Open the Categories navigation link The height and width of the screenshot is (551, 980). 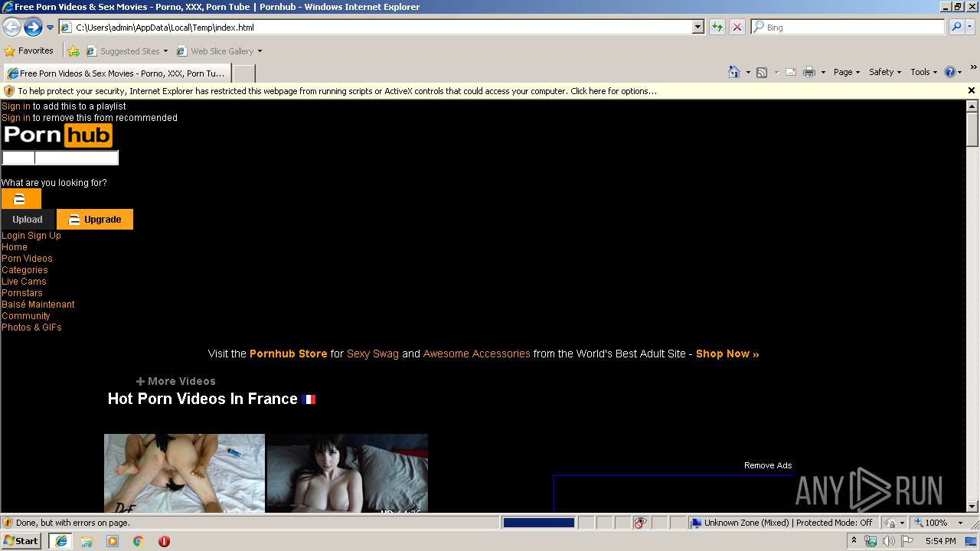(24, 270)
